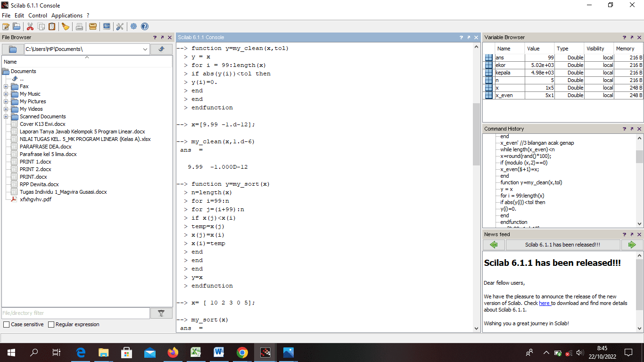The height and width of the screenshot is (362, 644).
Task: Open the Module manager ATOMS icon
Action: coord(93,26)
